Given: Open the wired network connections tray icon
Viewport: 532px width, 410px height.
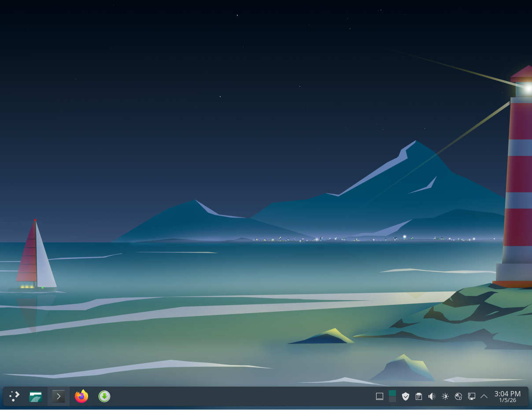Looking at the screenshot, I should click(x=471, y=396).
